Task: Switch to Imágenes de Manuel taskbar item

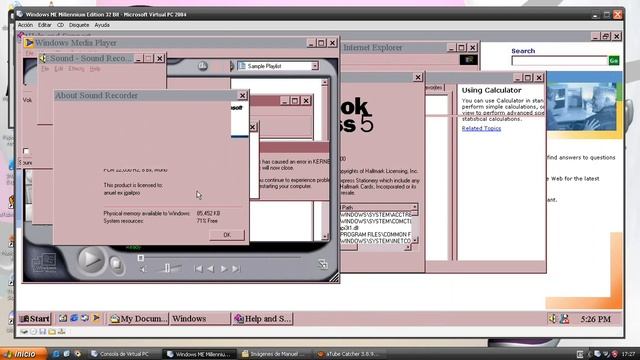Action: 275,354
